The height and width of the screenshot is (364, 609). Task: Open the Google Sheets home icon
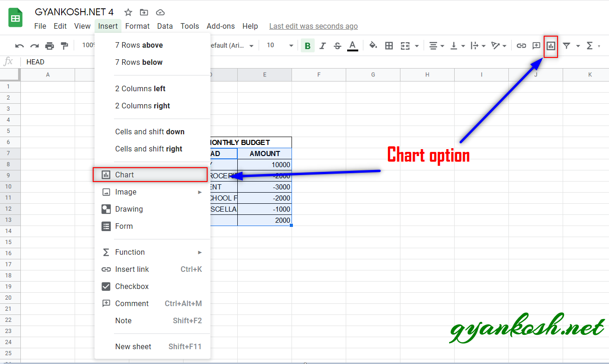(15, 18)
